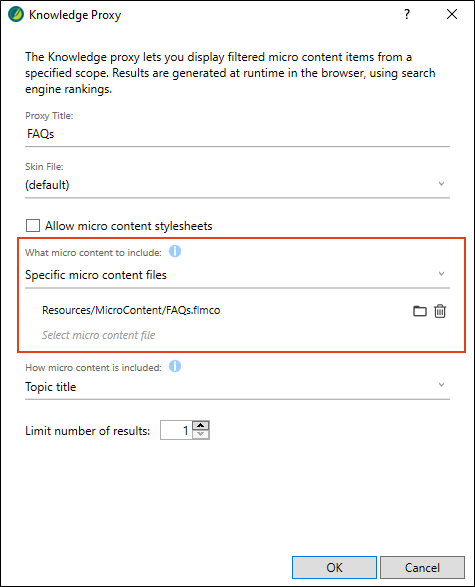This screenshot has width=475, height=587.
Task: Click the question mark help icon
Action: 407,14
